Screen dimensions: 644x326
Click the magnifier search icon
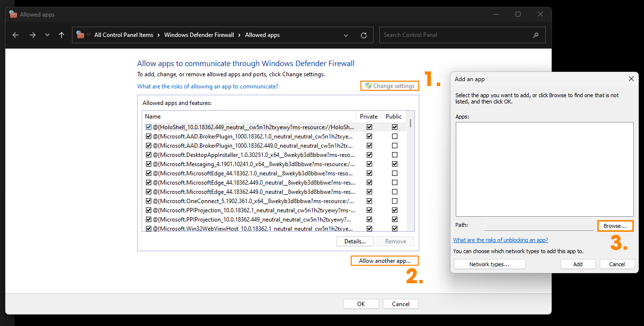536,35
